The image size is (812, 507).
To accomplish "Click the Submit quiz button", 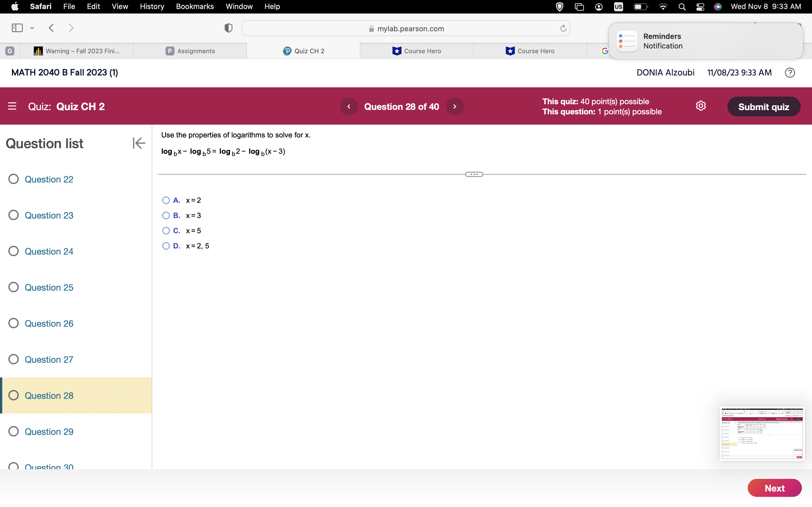I will [x=763, y=107].
